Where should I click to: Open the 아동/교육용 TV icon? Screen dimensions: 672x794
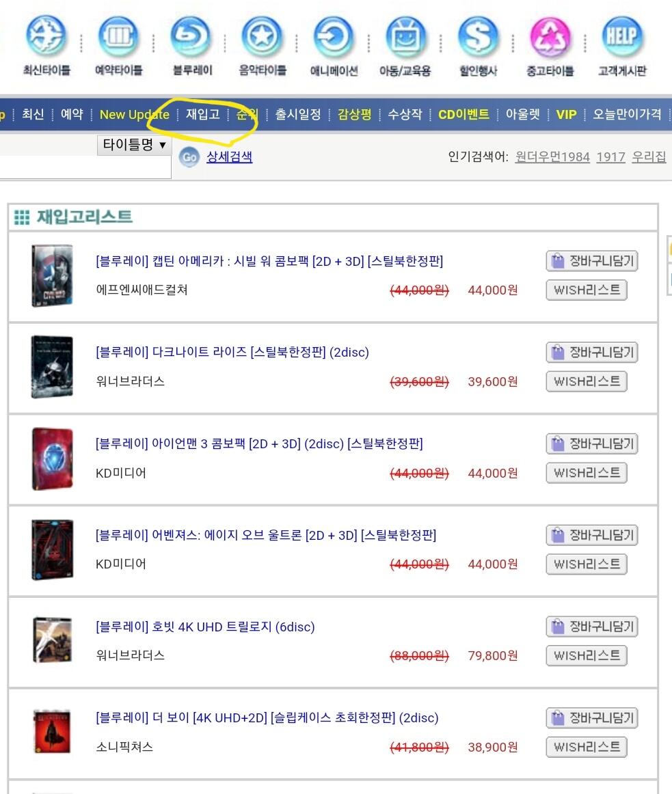click(405, 36)
